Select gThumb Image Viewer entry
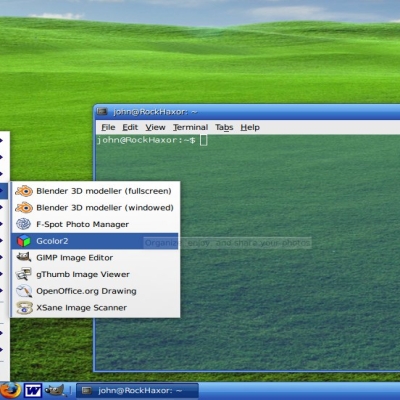 point(95,274)
